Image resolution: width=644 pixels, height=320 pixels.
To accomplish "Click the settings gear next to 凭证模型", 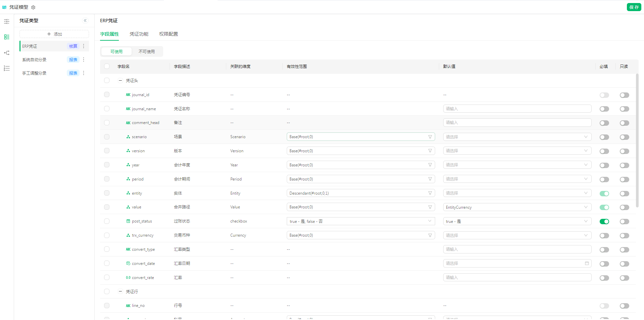I will pyautogui.click(x=33, y=7).
